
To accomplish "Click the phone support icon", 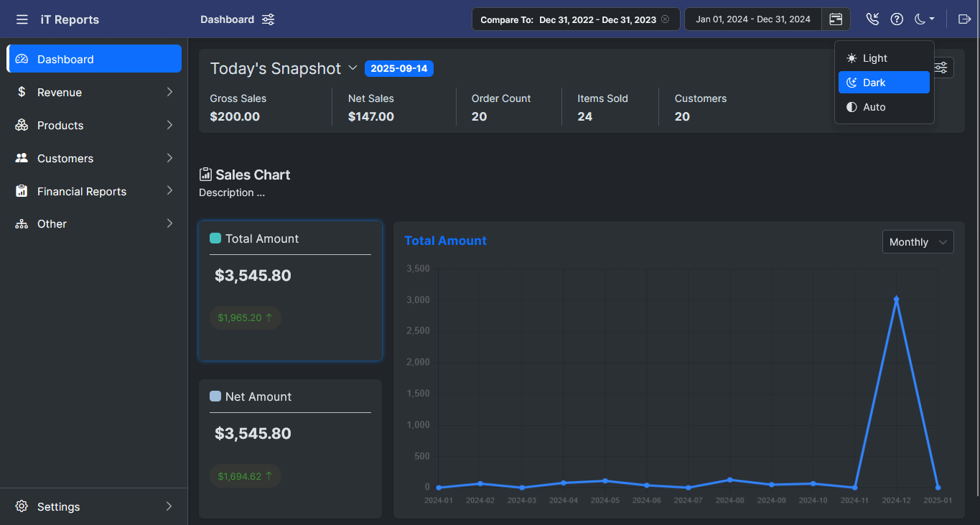I will 872,19.
